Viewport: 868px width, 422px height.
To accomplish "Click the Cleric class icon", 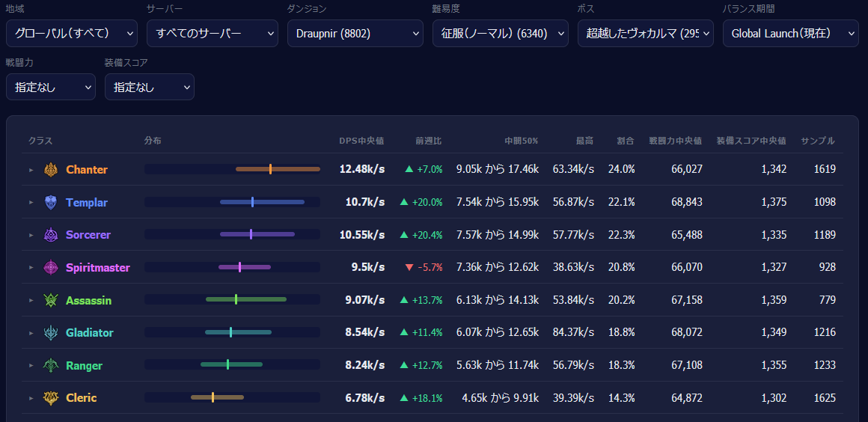I will pyautogui.click(x=50, y=397).
